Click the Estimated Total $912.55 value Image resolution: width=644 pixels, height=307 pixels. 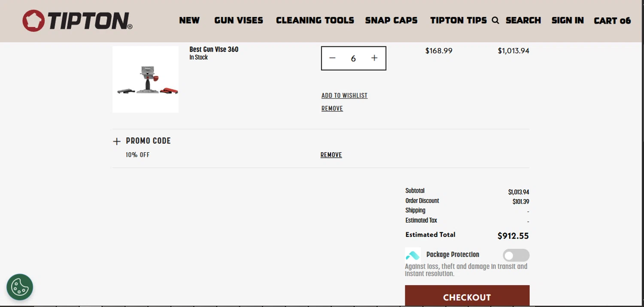[x=513, y=236]
